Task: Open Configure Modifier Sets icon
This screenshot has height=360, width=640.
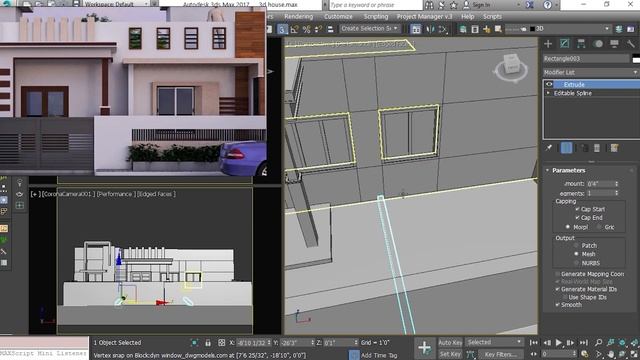Action: (x=614, y=148)
